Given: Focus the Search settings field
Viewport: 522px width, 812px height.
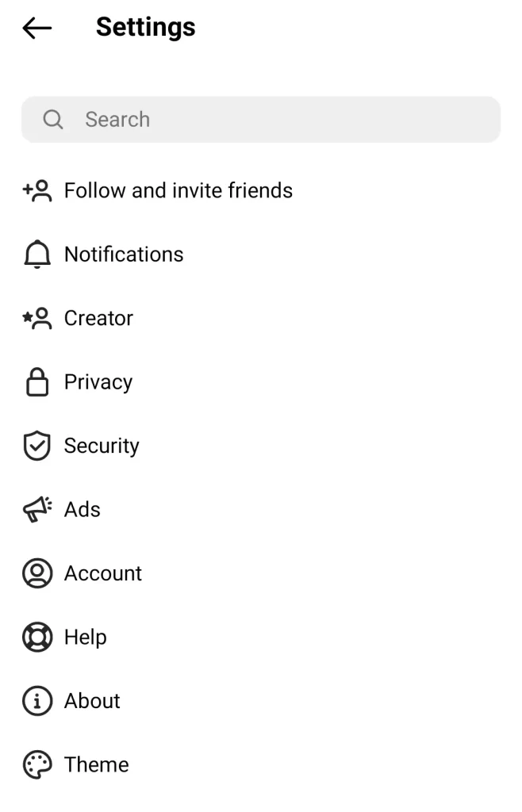Looking at the screenshot, I should coord(261,119).
